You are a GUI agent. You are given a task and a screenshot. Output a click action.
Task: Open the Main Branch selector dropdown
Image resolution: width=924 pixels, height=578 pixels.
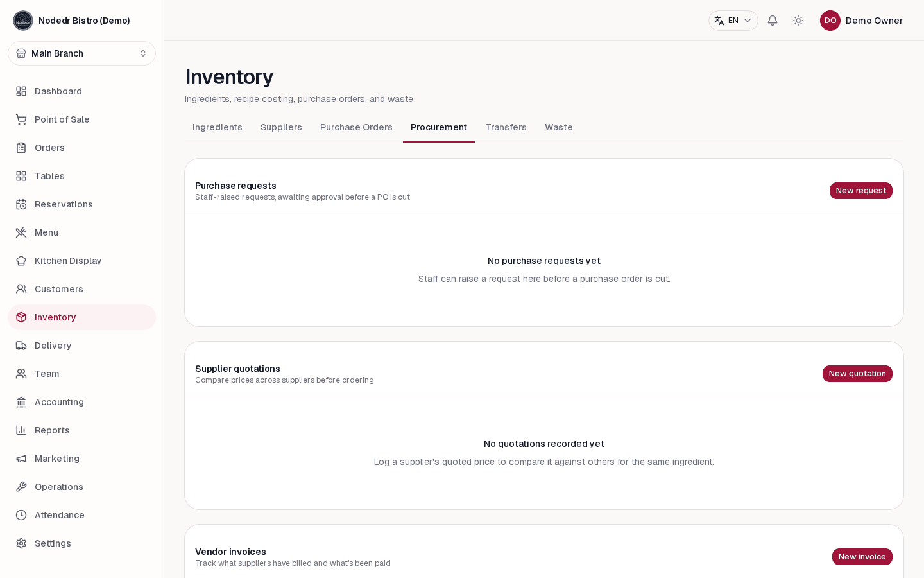pos(81,53)
